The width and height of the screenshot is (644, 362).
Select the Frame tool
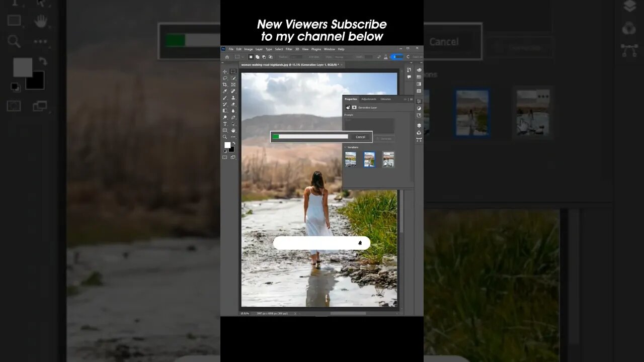coord(233,84)
